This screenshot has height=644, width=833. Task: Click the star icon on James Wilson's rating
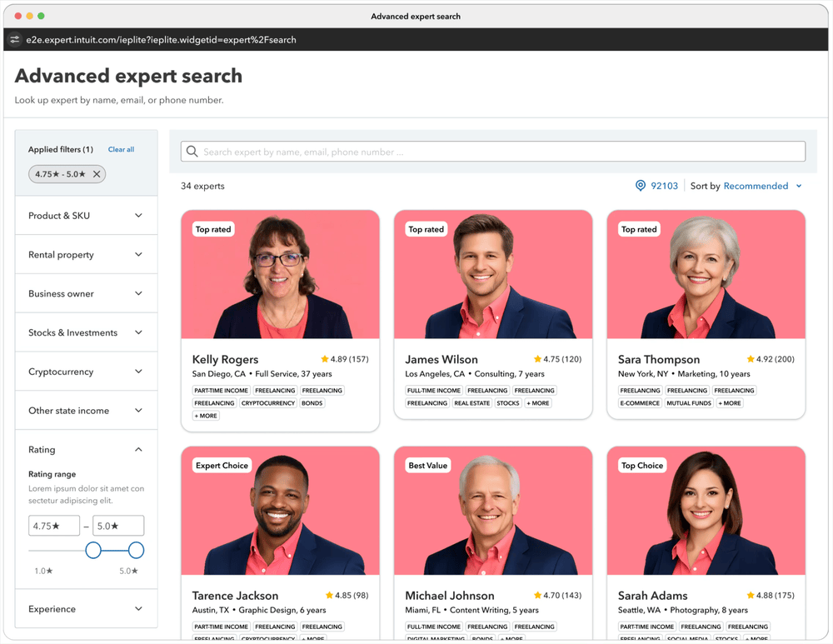point(537,359)
